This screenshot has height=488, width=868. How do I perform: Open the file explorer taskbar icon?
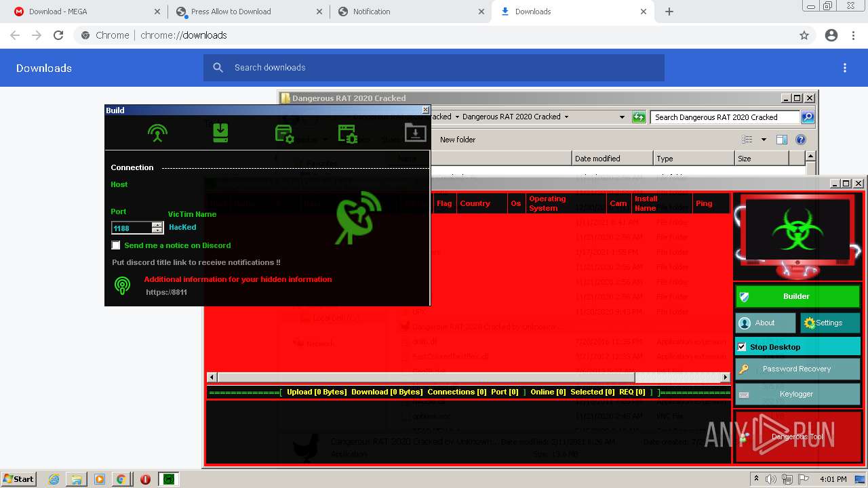click(77, 479)
